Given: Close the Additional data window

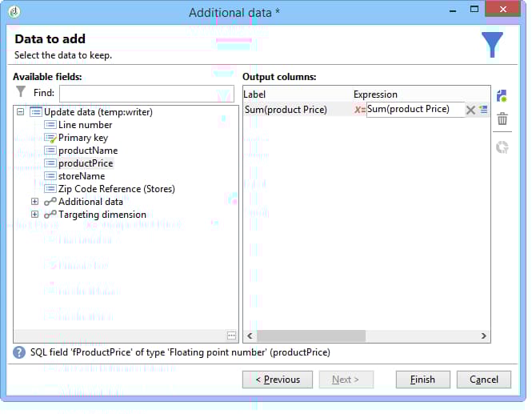Looking at the screenshot, I should 503,9.
